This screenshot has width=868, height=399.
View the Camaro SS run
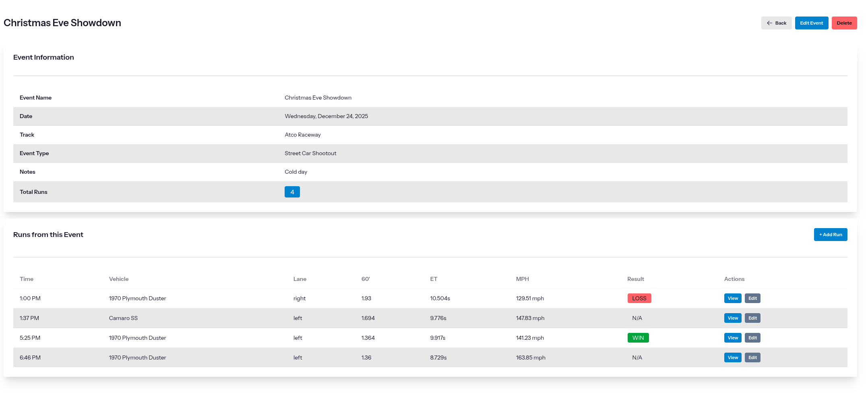732,318
